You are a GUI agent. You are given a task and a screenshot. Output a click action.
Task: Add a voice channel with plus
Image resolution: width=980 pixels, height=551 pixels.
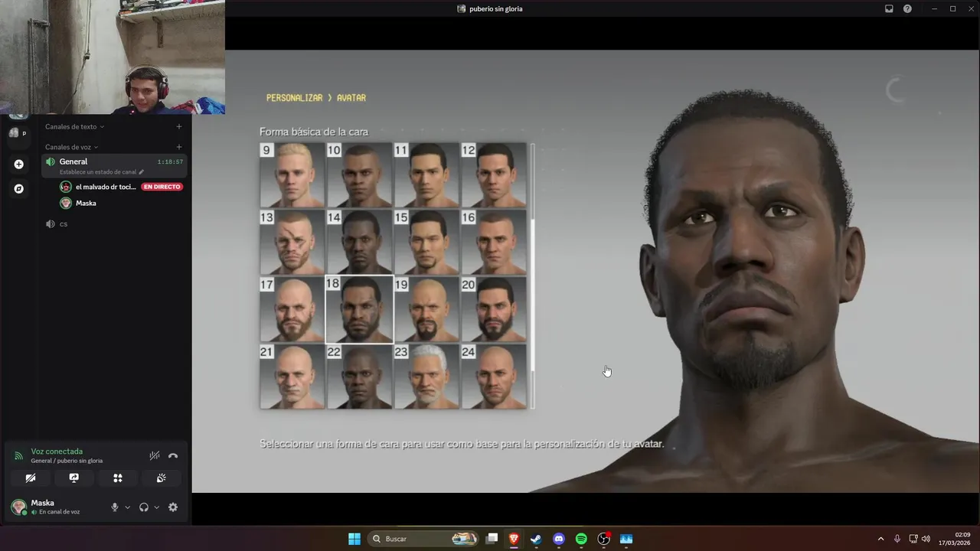(179, 147)
